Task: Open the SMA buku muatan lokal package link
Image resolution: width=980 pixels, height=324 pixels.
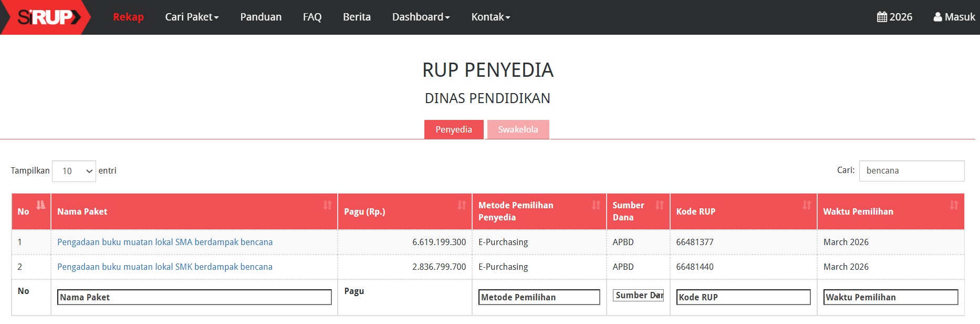Action: click(x=165, y=242)
